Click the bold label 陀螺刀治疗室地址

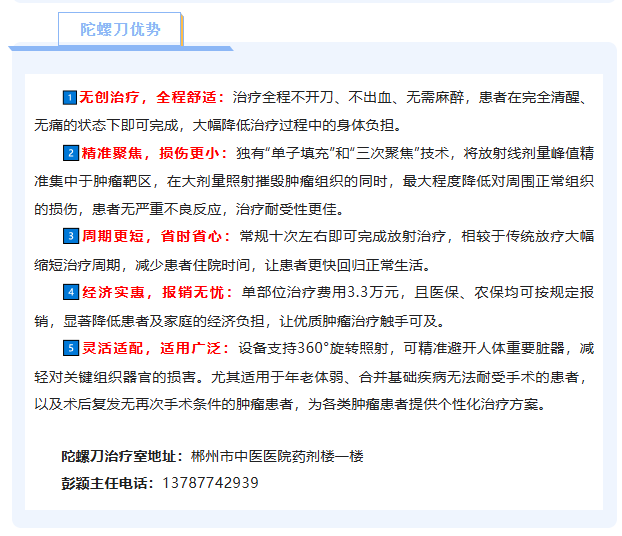(121, 456)
